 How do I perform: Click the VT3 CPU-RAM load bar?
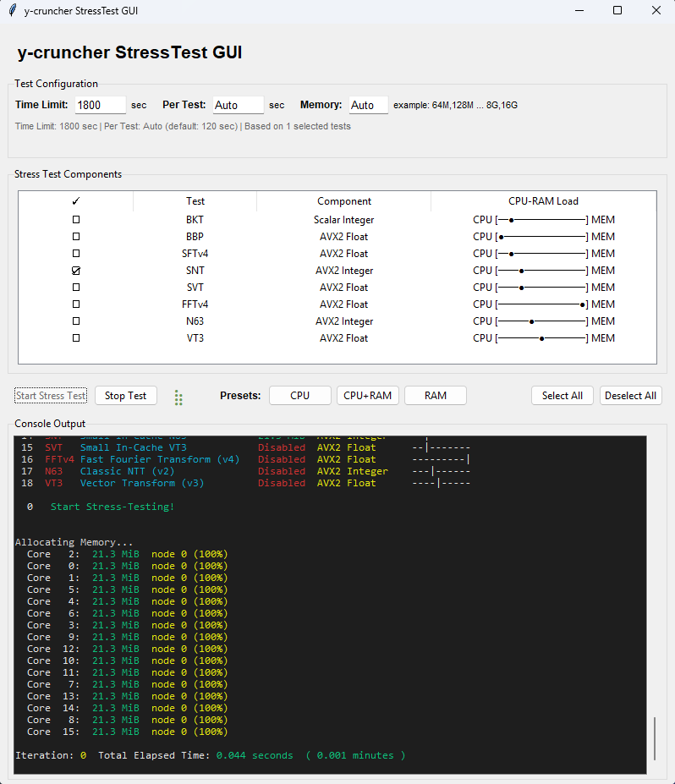tap(544, 338)
